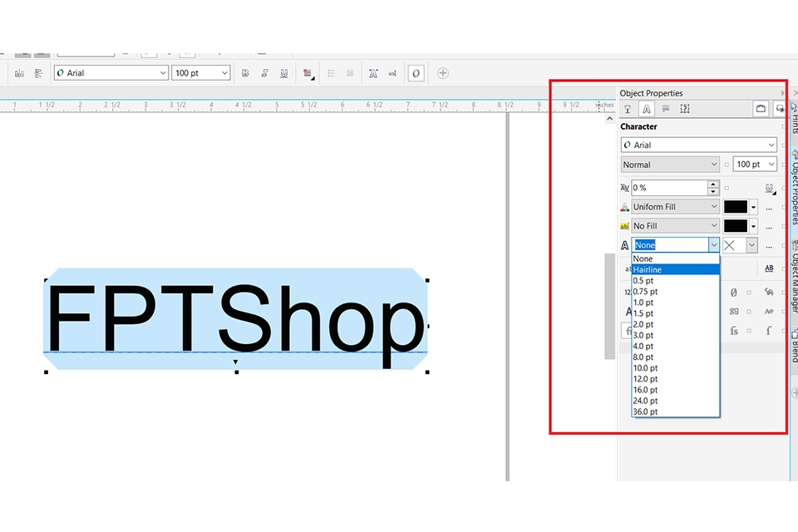Toggle Italic in the text toolbar
The width and height of the screenshot is (798, 532).
pyautogui.click(x=264, y=73)
